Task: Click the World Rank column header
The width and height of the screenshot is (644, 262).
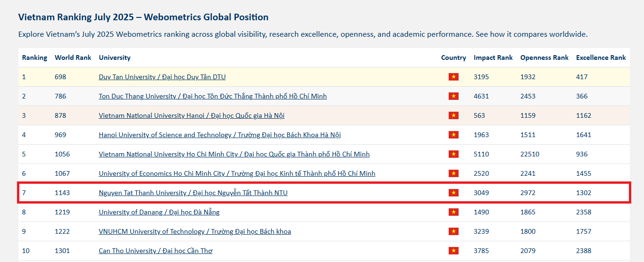Action: pos(73,57)
